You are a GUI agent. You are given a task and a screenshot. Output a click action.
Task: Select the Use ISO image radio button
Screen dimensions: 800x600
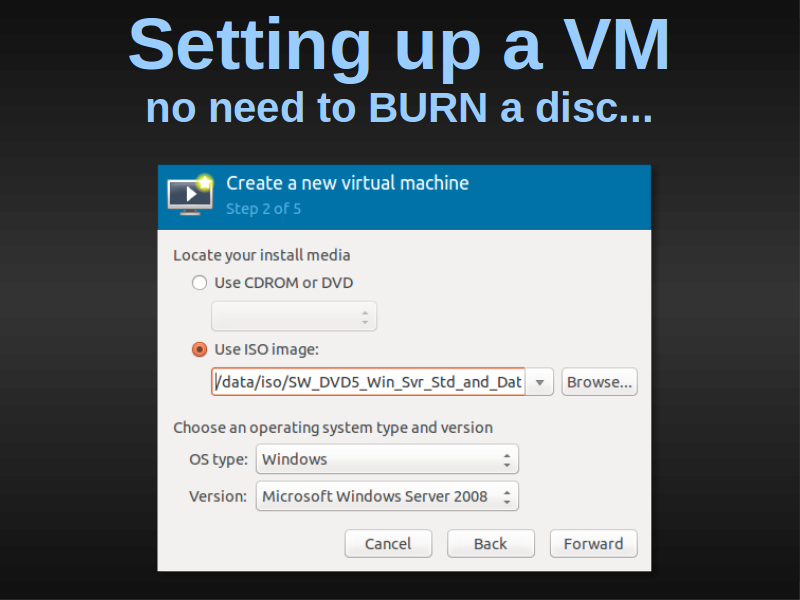tap(199, 349)
